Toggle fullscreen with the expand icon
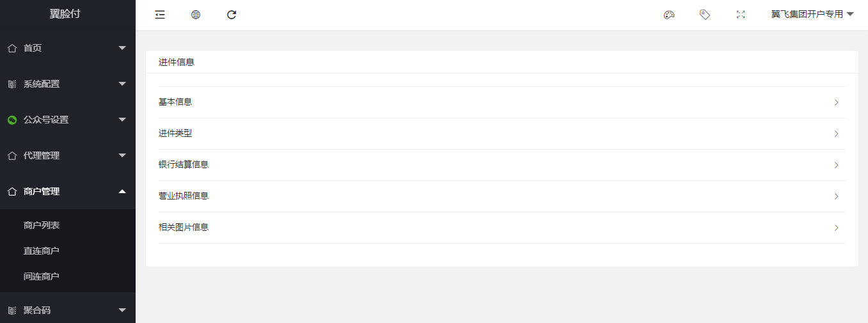 tap(741, 15)
